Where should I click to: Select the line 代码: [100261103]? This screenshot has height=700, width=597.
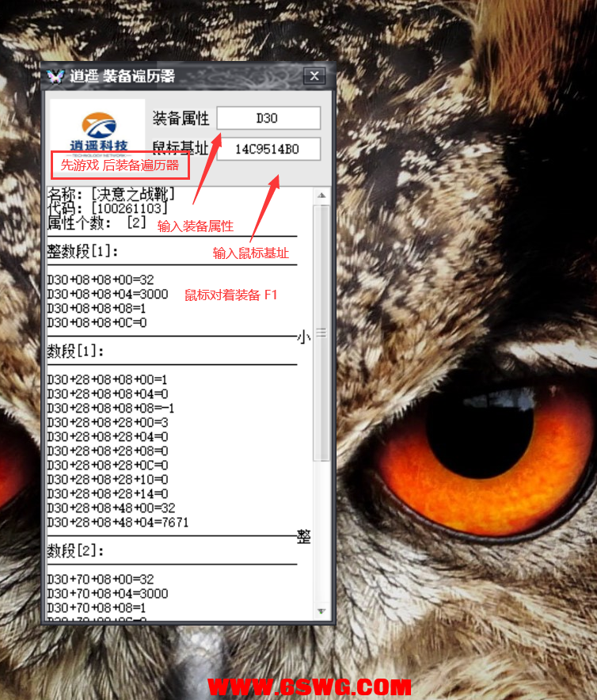(108, 208)
